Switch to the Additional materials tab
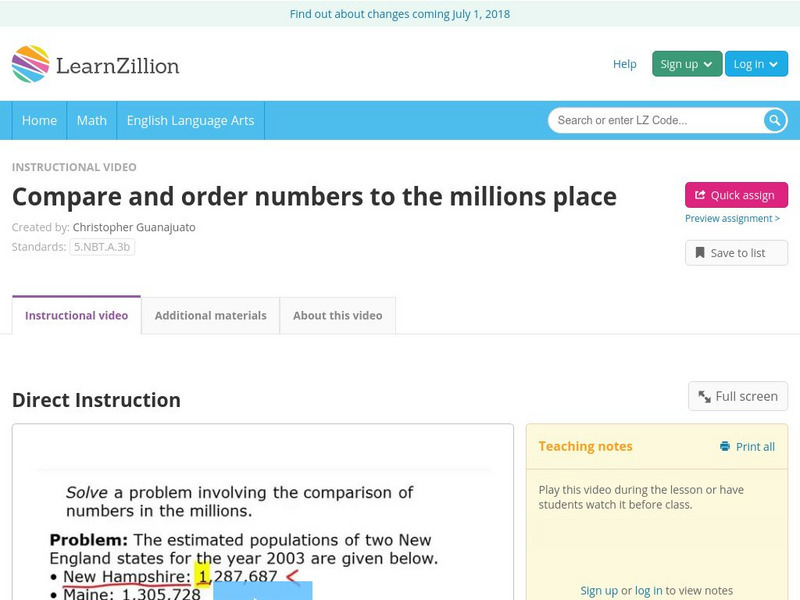 211,315
